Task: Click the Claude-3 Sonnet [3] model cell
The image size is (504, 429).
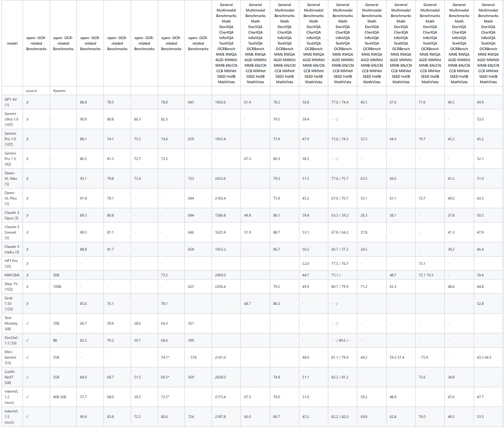Action: coord(12,232)
